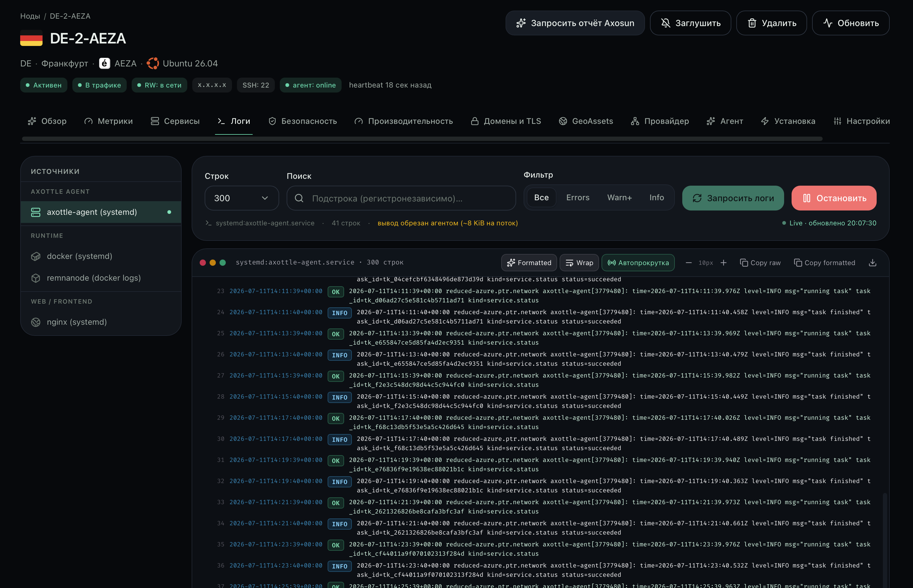Select the docker (systemd) source

(101, 256)
